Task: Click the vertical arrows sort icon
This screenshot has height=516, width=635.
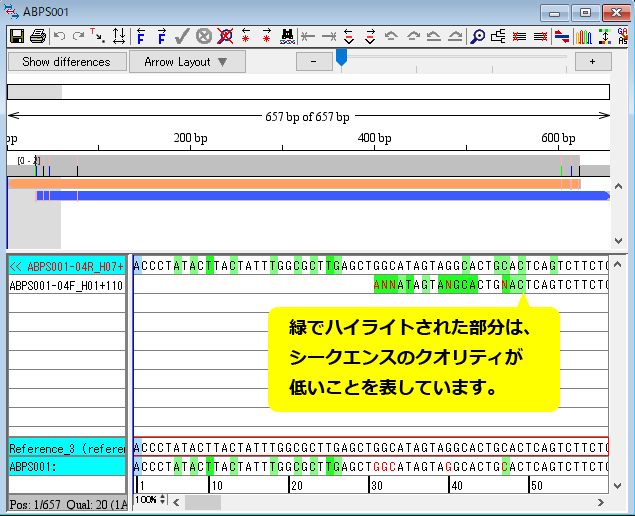Action: [120, 37]
